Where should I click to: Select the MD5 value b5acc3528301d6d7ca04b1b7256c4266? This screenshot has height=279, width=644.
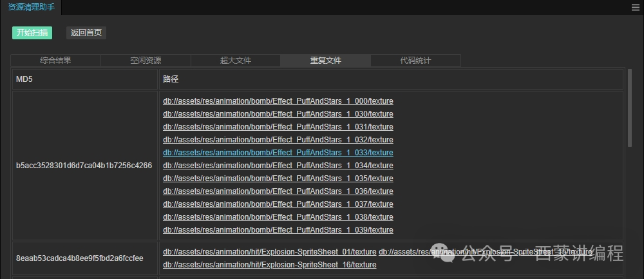tap(84, 166)
